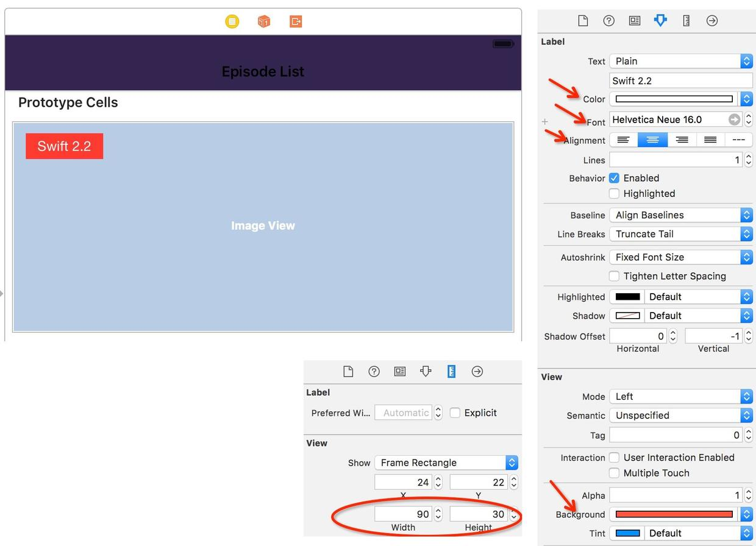
Task: Check Multiple Touch option
Action: click(614, 473)
